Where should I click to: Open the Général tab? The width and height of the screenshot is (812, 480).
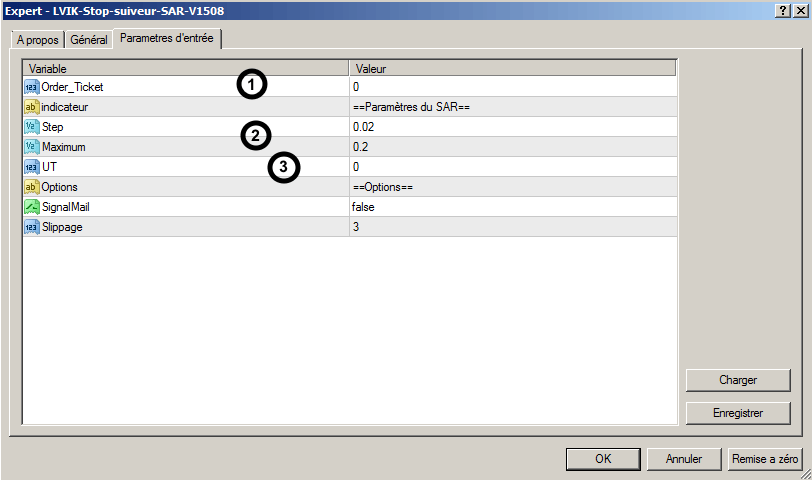pos(89,40)
